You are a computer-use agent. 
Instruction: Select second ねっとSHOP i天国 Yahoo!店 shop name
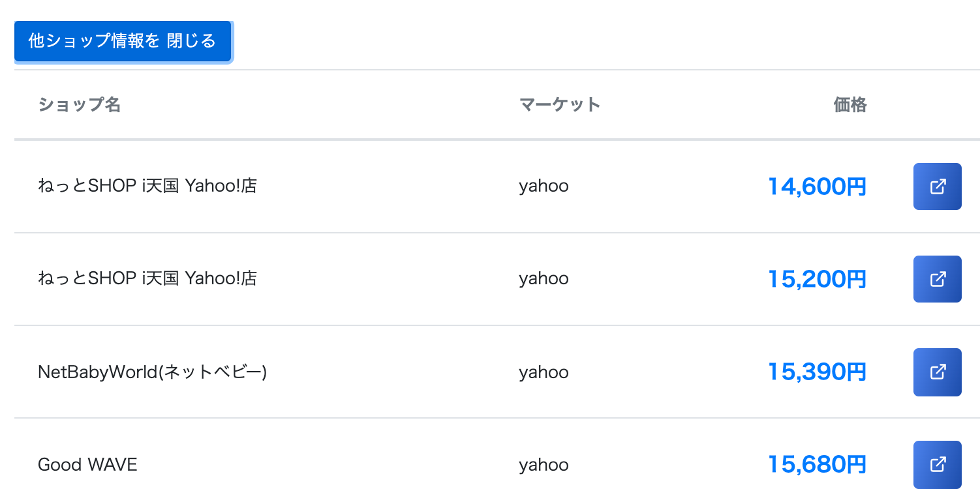click(147, 279)
